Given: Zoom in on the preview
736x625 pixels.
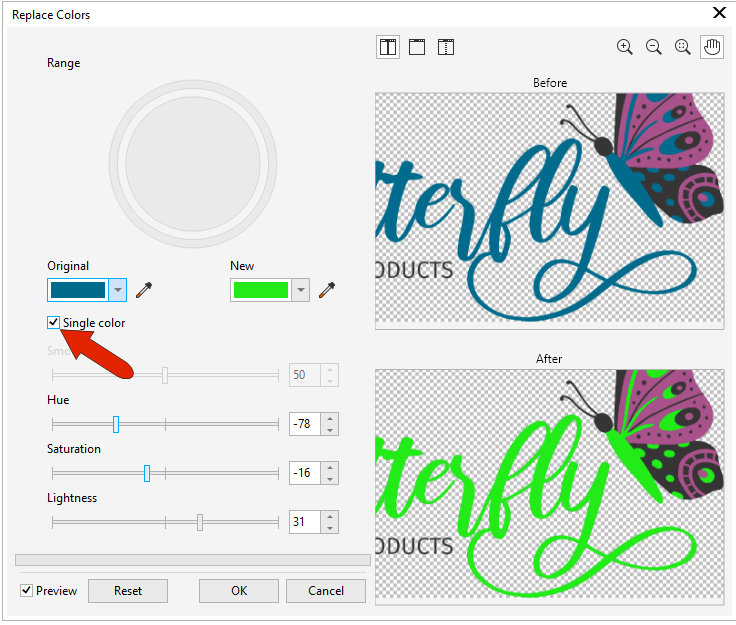Looking at the screenshot, I should pyautogui.click(x=624, y=47).
